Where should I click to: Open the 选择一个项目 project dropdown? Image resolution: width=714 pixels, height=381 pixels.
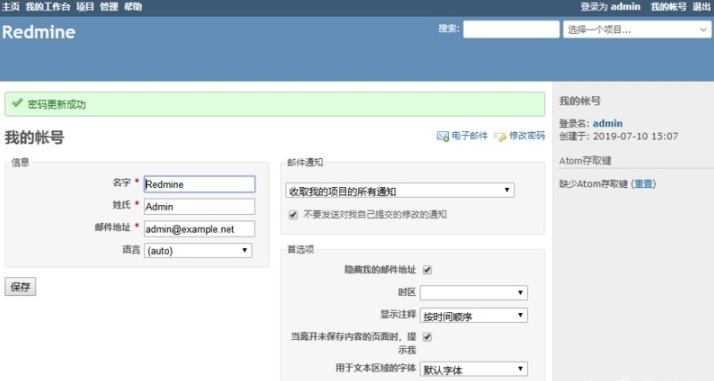(637, 30)
